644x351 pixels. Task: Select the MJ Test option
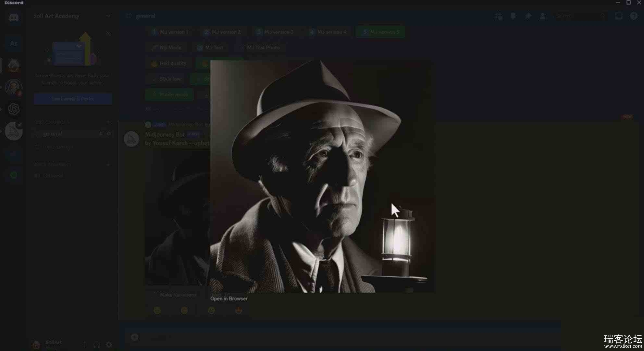tap(210, 48)
